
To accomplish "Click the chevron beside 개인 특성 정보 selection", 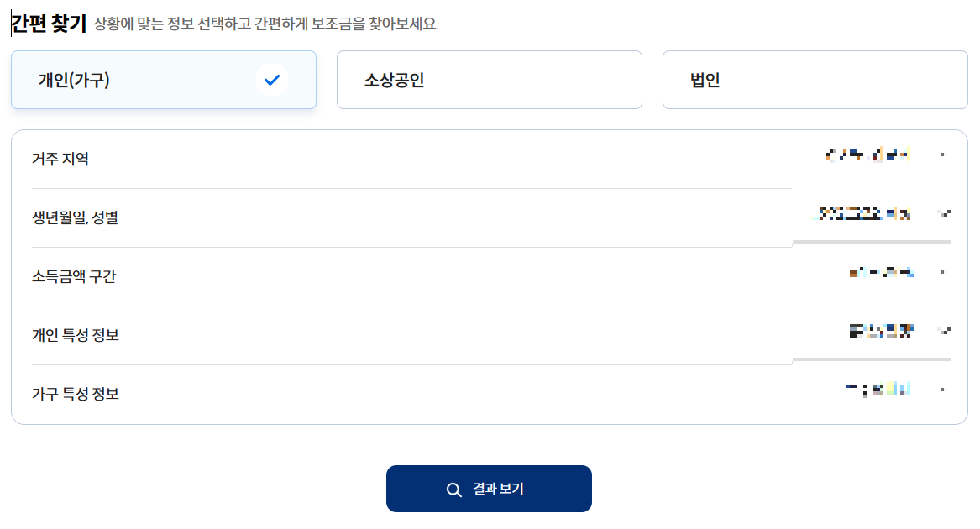I will (x=942, y=331).
